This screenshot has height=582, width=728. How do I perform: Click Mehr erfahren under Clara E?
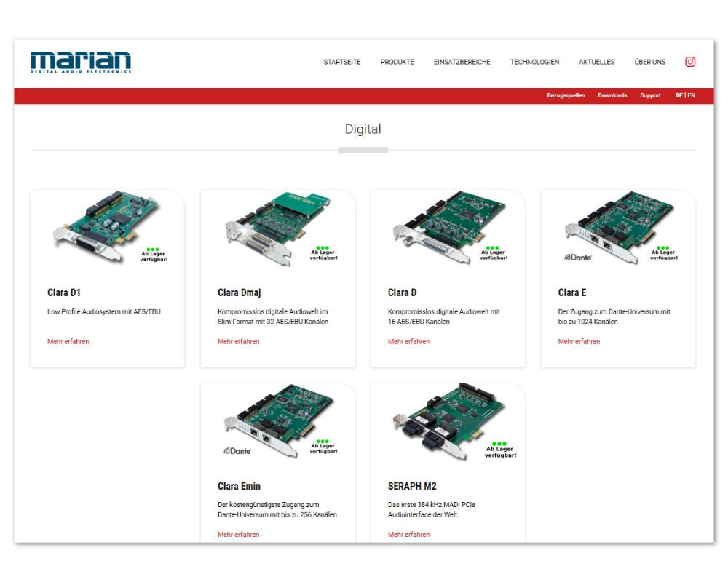click(579, 342)
